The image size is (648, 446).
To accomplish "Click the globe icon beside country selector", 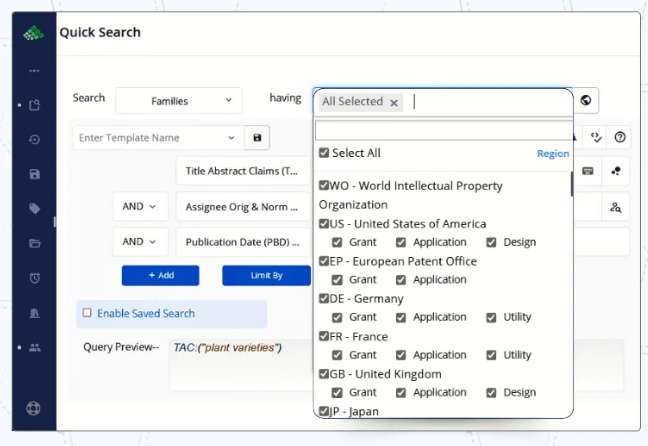I will (x=586, y=100).
